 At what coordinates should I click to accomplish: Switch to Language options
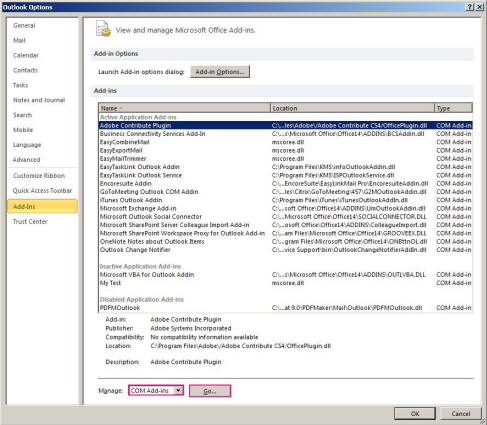point(27,145)
